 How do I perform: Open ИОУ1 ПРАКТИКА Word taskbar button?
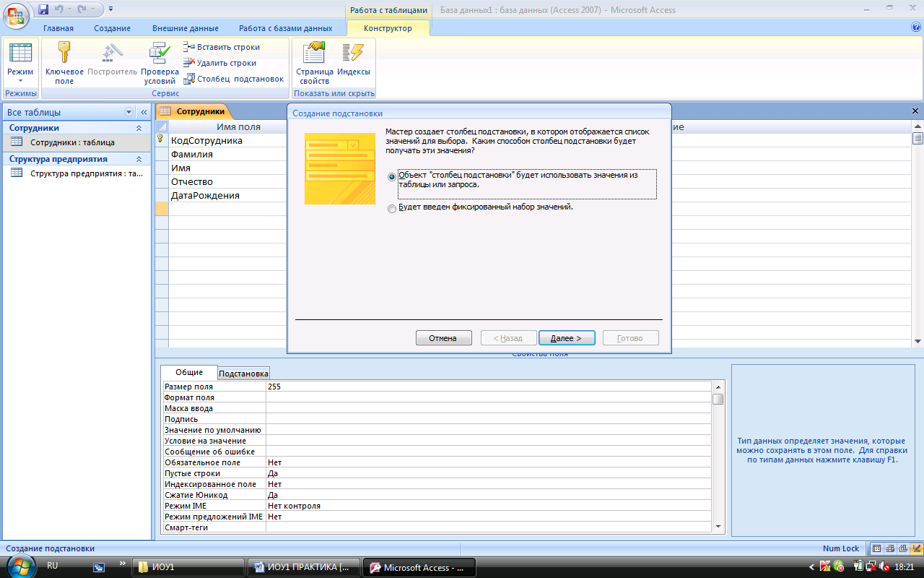click(303, 567)
